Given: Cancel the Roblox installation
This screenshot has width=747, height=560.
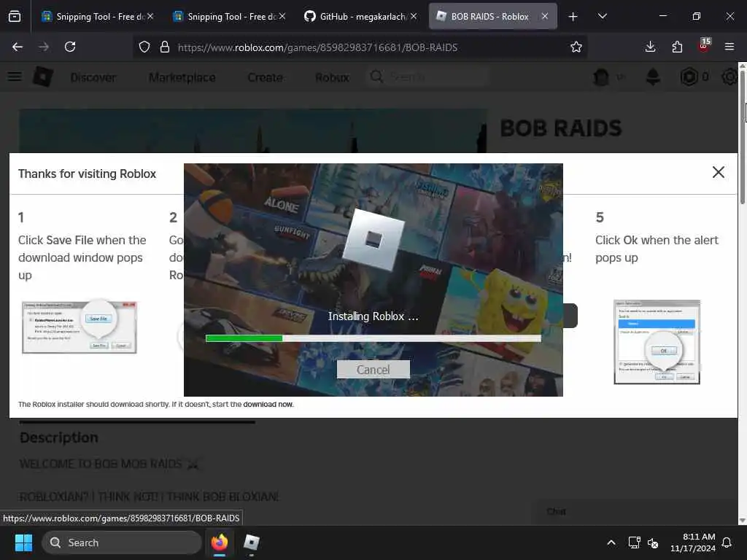Looking at the screenshot, I should pyautogui.click(x=373, y=370).
